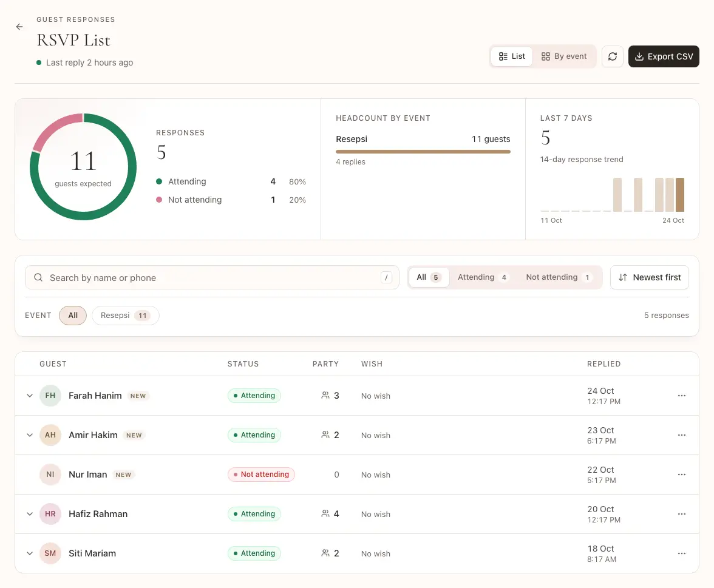Image resolution: width=714 pixels, height=588 pixels.
Task: Expand Farah Hanim's row
Action: pos(30,396)
